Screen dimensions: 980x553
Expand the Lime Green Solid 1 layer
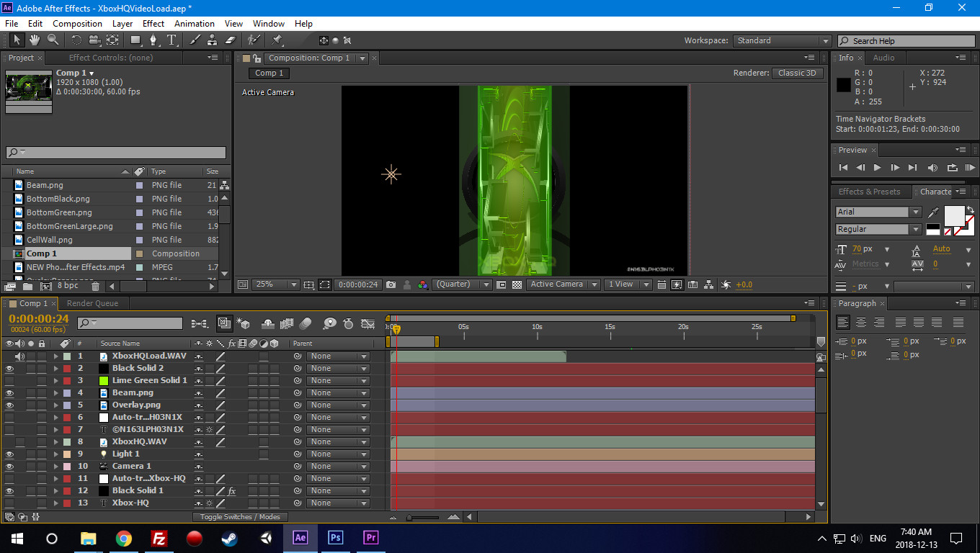pyautogui.click(x=55, y=380)
